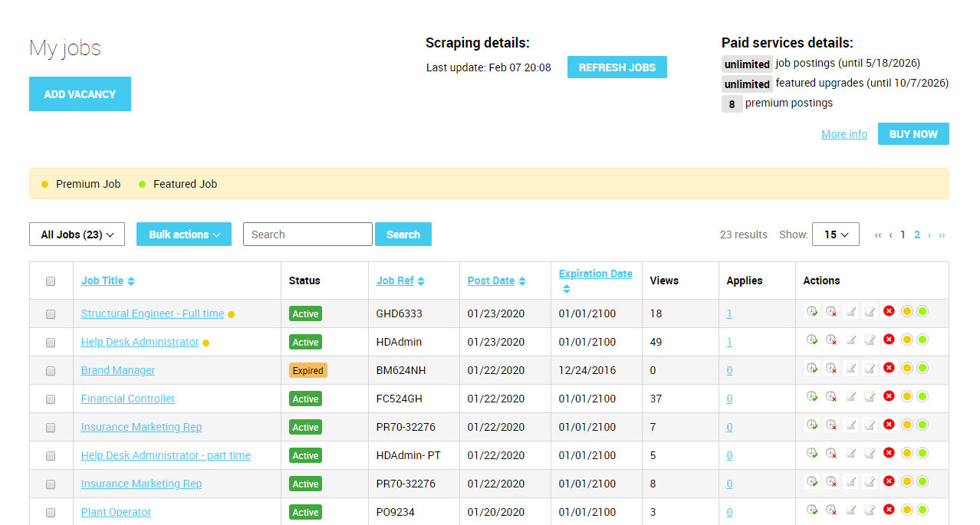Sort the table by Job Title arrows
The width and height of the screenshot is (980, 525).
(131, 281)
